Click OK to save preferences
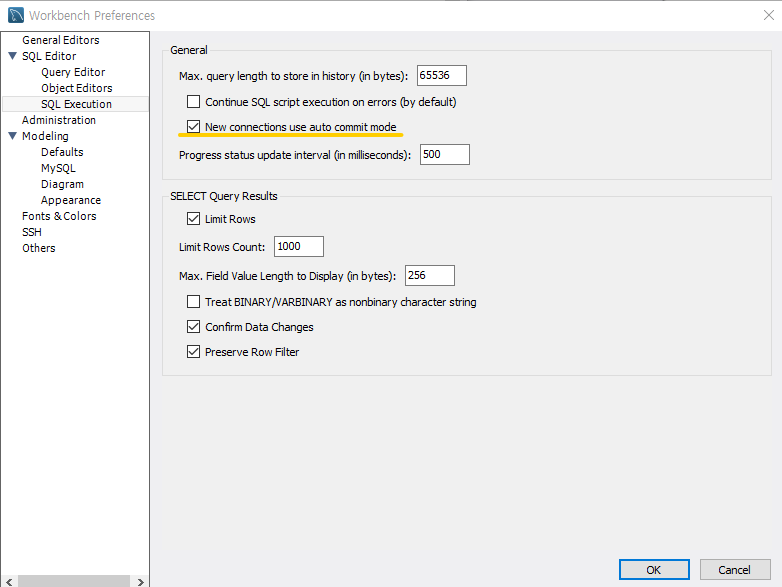Screen dimensions: 782x587 654,570
